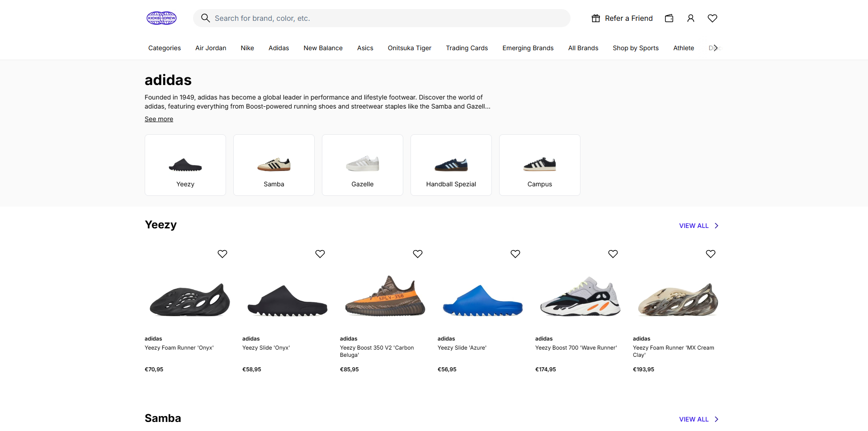The height and width of the screenshot is (431, 868).
Task: Click the €174,95 price
Action: 546,369
